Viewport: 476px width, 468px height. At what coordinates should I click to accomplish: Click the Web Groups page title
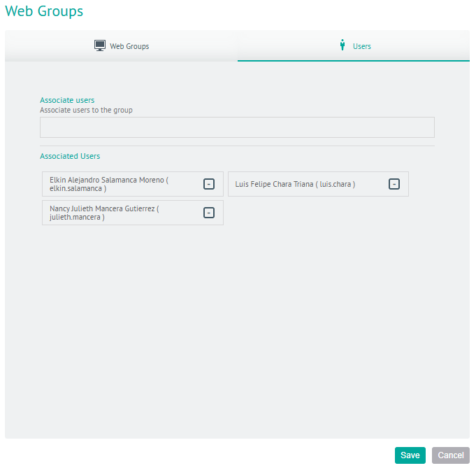(x=44, y=11)
